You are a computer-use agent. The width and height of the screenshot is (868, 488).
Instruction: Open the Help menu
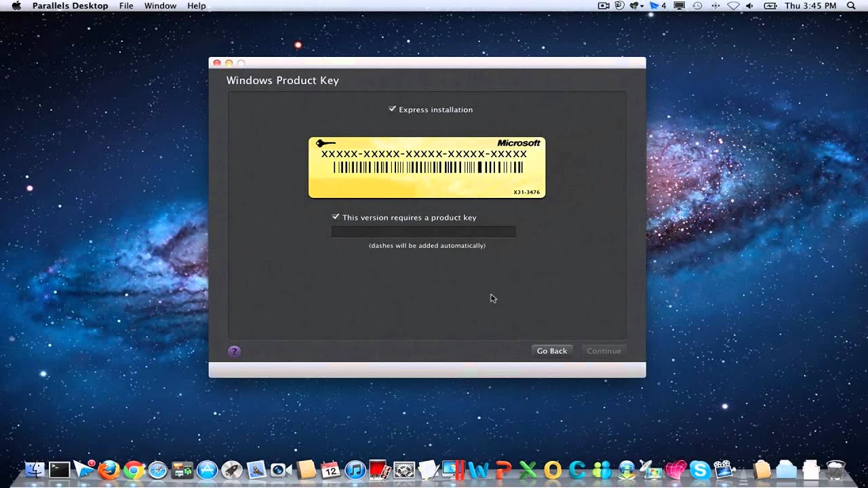[x=197, y=5]
